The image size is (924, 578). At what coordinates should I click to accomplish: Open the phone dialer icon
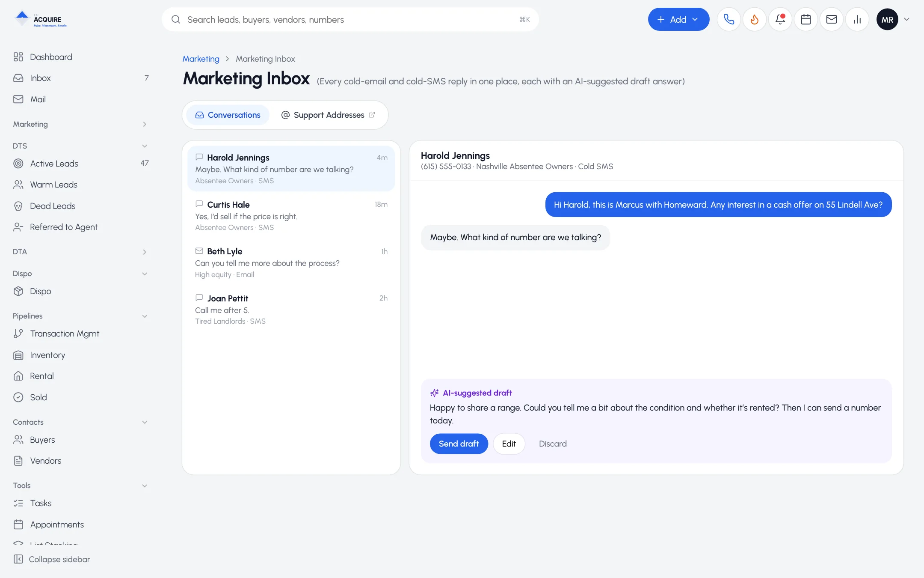pyautogui.click(x=729, y=19)
